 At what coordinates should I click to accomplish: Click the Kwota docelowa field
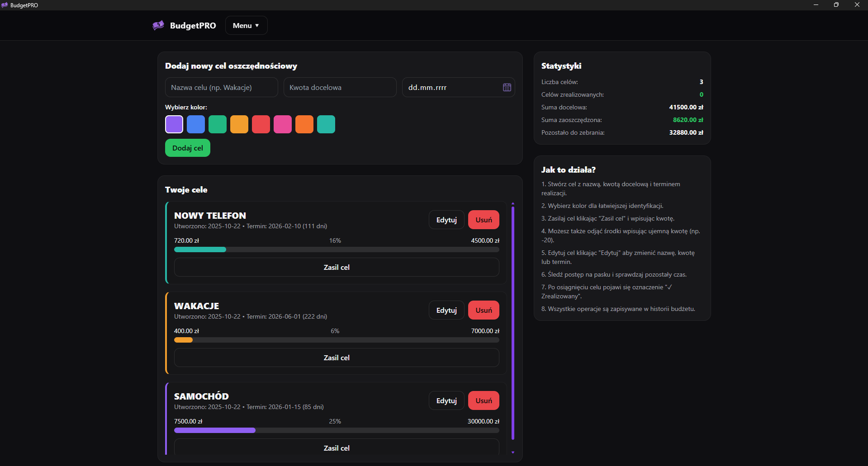[340, 88]
